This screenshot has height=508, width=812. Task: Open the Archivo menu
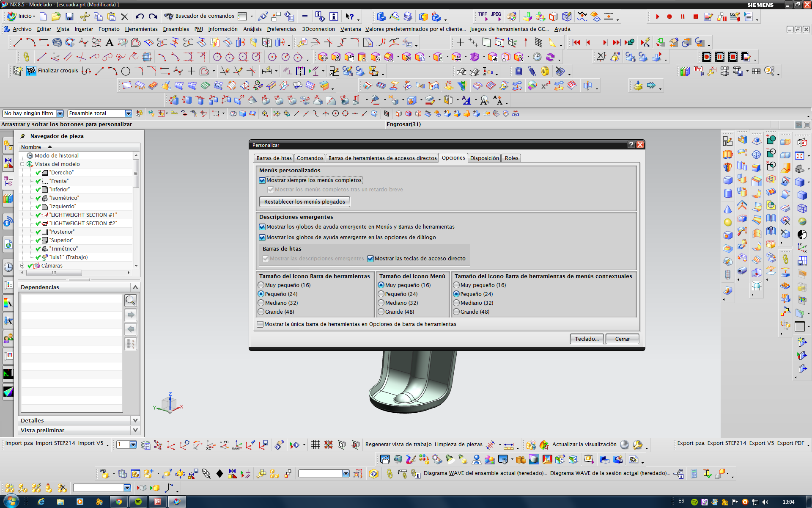tap(22, 29)
